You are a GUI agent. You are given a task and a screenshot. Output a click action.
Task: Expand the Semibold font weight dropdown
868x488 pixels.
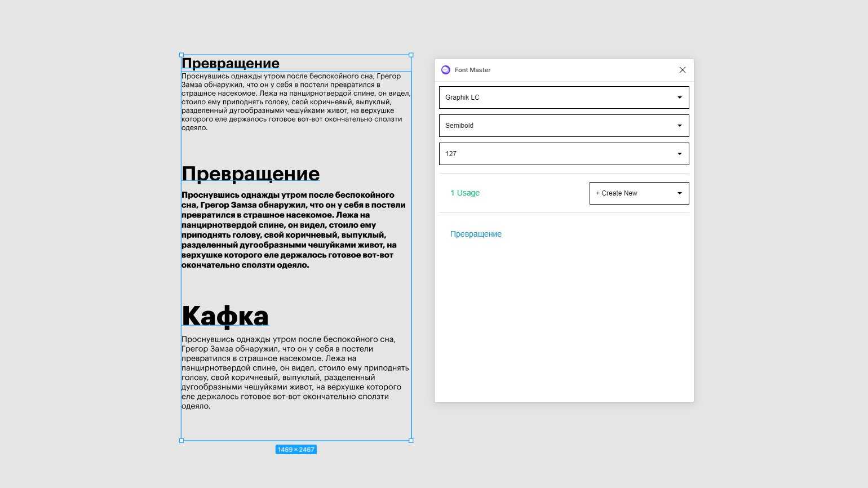pyautogui.click(x=564, y=126)
